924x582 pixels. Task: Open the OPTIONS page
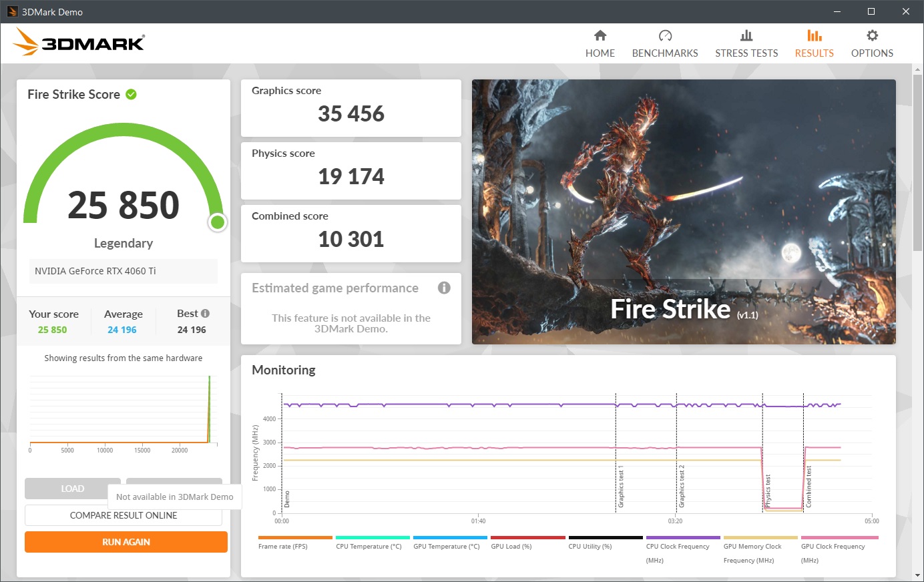pos(872,44)
